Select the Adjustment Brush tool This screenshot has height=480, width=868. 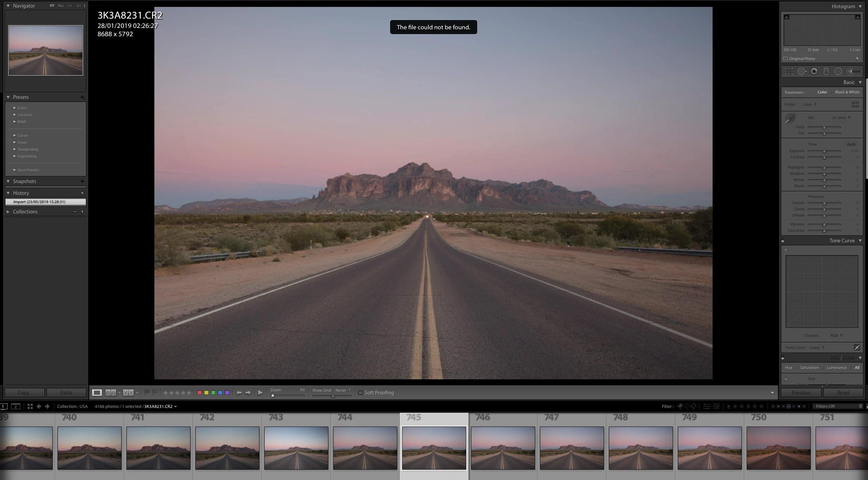854,71
